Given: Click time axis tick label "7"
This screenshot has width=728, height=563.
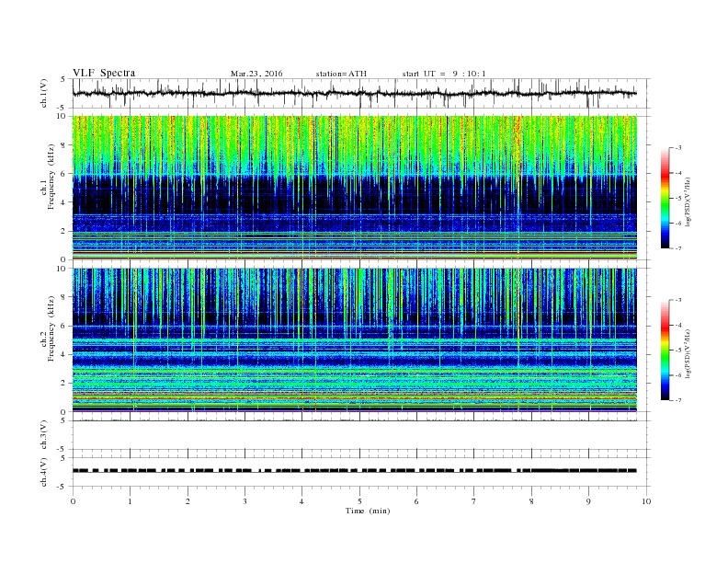Looking at the screenshot, I should coord(473,501).
